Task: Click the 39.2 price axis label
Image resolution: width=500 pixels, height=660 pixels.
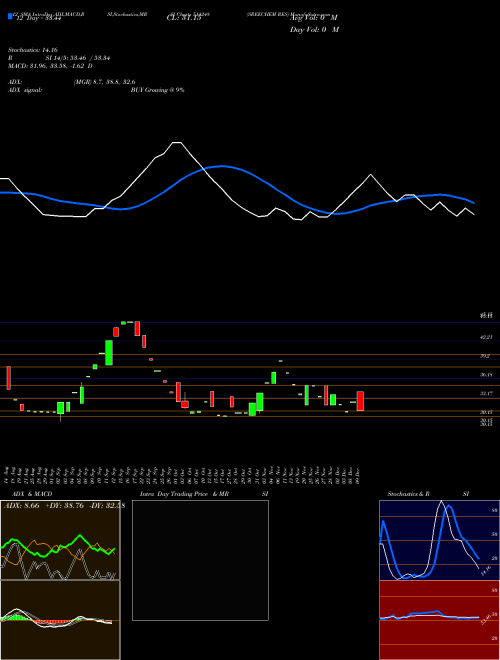Action: point(485,356)
